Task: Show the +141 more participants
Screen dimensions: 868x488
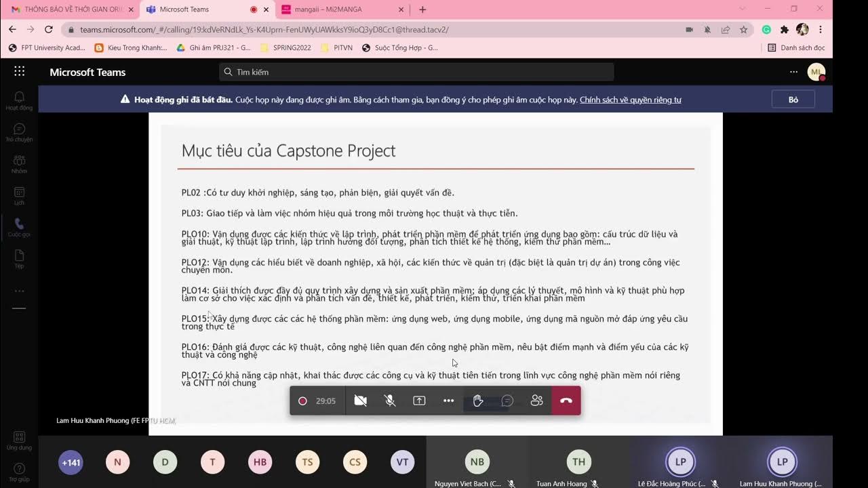Action: point(71,462)
